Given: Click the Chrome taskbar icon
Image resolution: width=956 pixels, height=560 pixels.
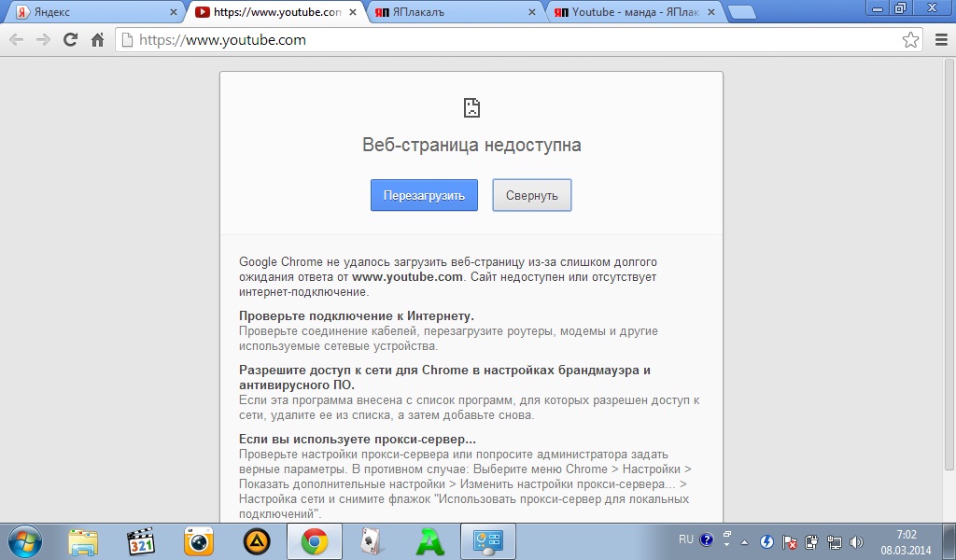Looking at the screenshot, I should point(315,541).
